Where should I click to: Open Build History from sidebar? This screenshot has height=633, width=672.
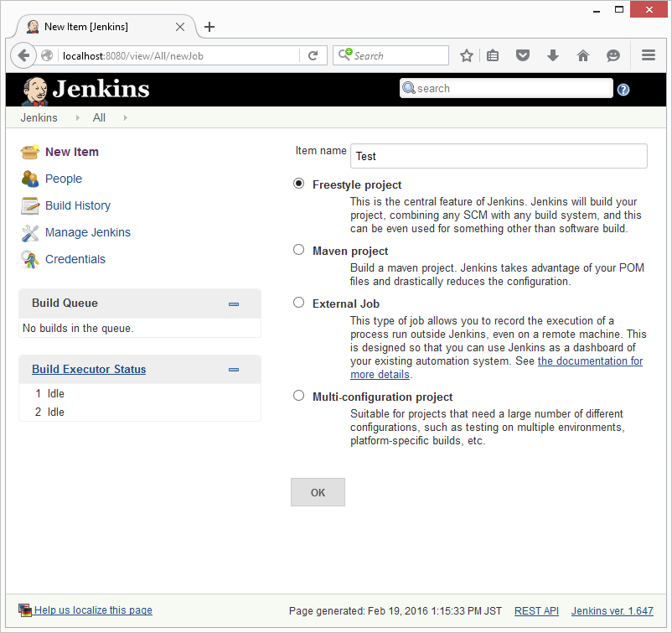[x=78, y=205]
